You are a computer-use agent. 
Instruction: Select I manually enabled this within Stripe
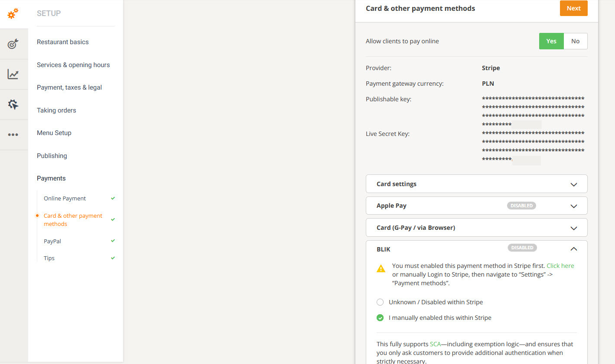(380, 318)
